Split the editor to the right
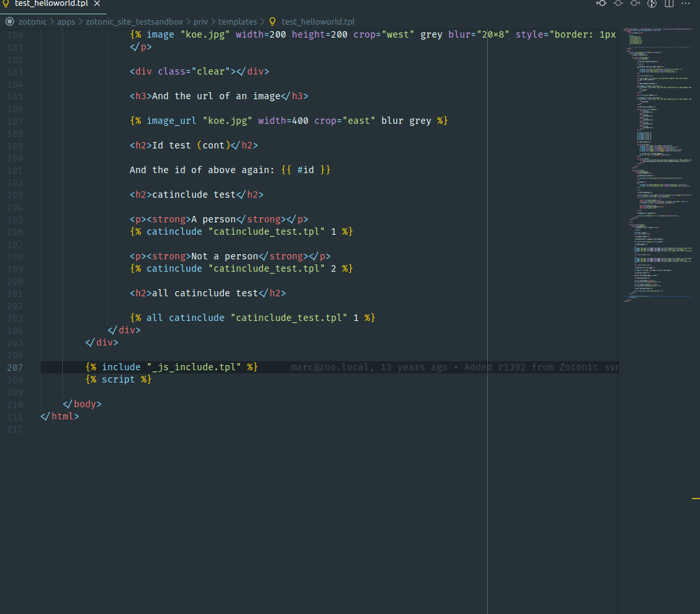 (669, 4)
